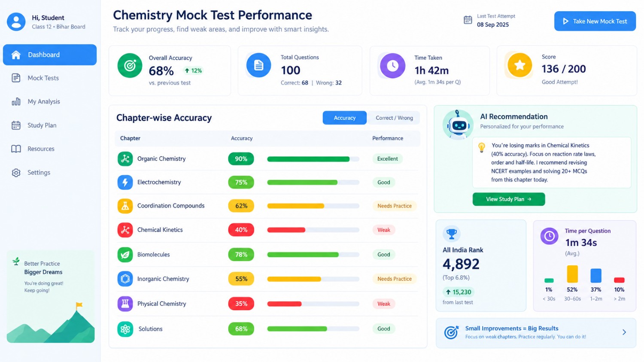Viewport: 644px width, 362px height.
Task: Click the Performance column header
Action: pyautogui.click(x=388, y=138)
